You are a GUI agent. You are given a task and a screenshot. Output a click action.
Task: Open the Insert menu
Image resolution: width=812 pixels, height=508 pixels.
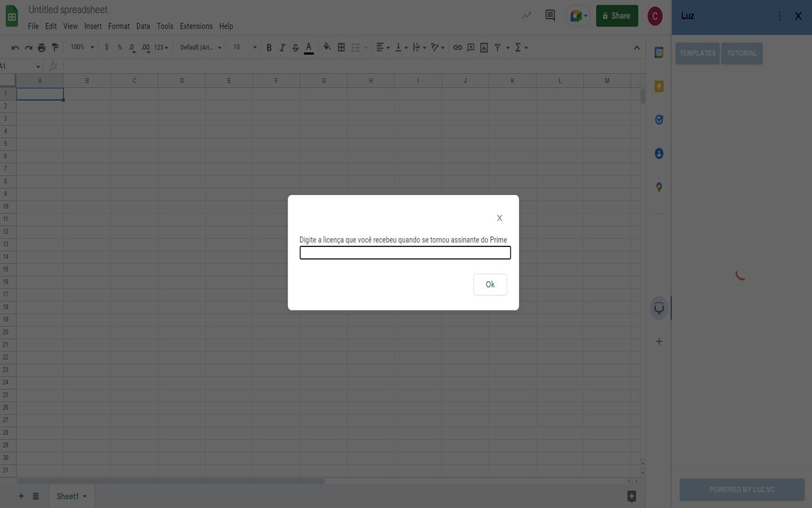[x=93, y=26]
